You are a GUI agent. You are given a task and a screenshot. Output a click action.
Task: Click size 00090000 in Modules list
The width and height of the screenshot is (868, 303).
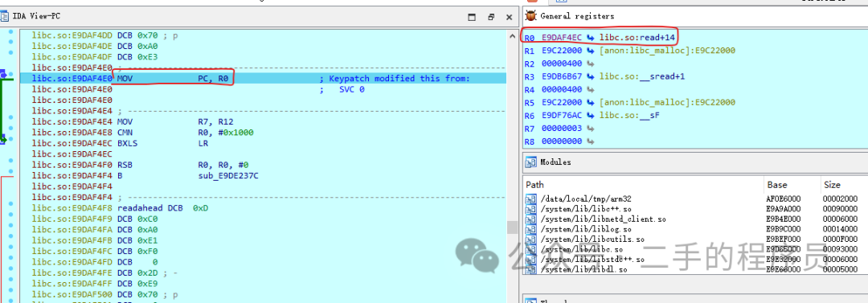click(840, 209)
